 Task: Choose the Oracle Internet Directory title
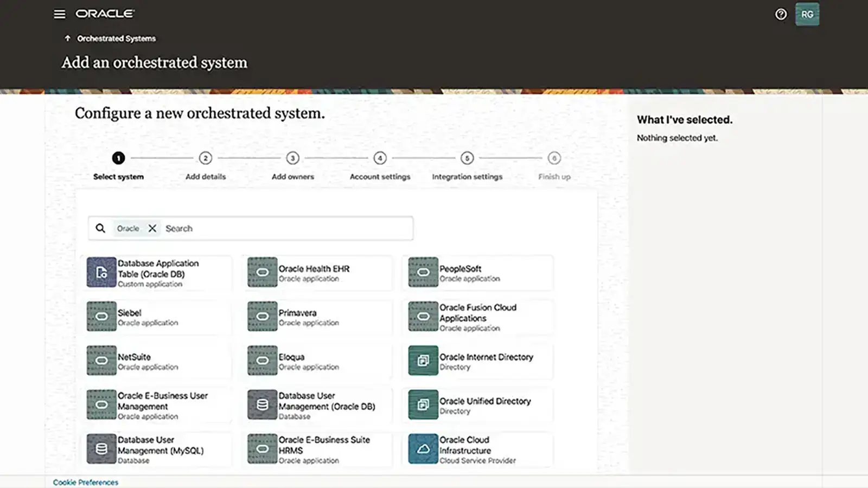click(487, 357)
